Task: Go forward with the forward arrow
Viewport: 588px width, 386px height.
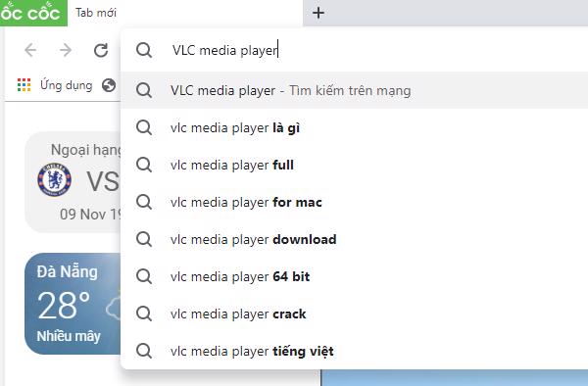Action: [66, 50]
